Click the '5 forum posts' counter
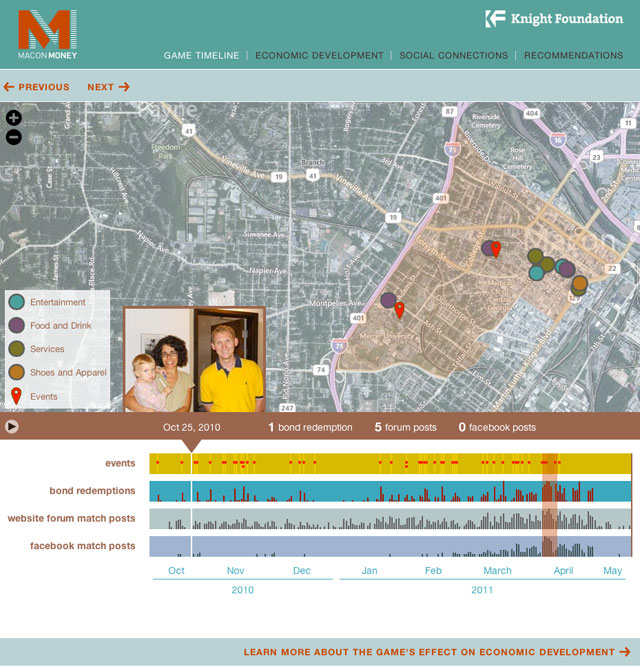This screenshot has width=640, height=667. [x=405, y=427]
